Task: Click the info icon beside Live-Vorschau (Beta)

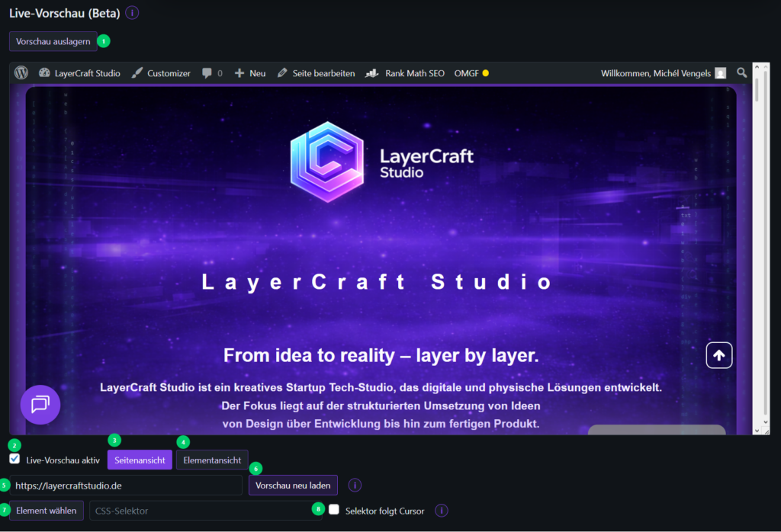Action: point(132,12)
